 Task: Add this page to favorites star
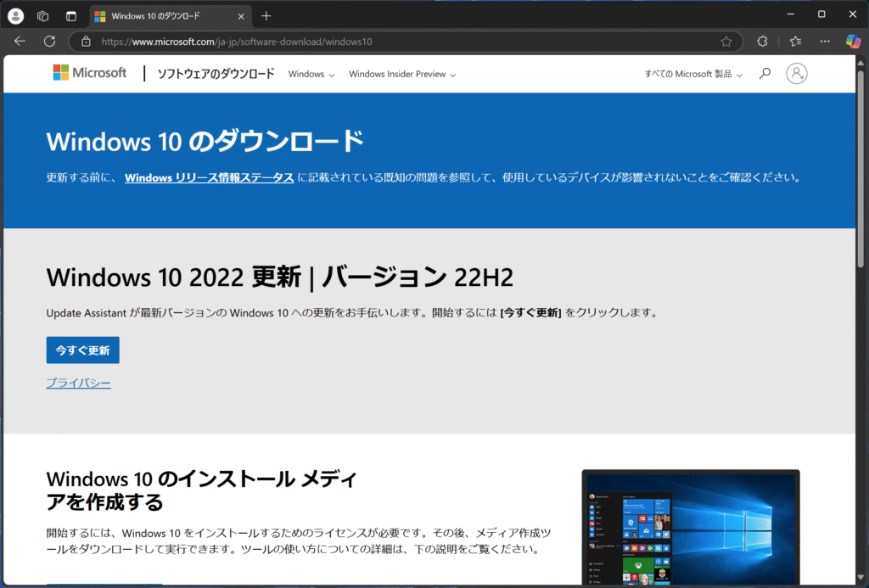coord(726,42)
